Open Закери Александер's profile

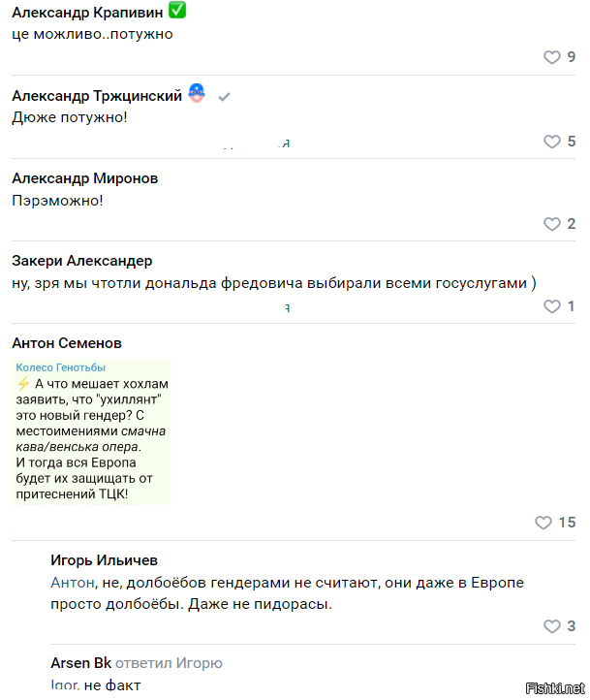tap(82, 261)
